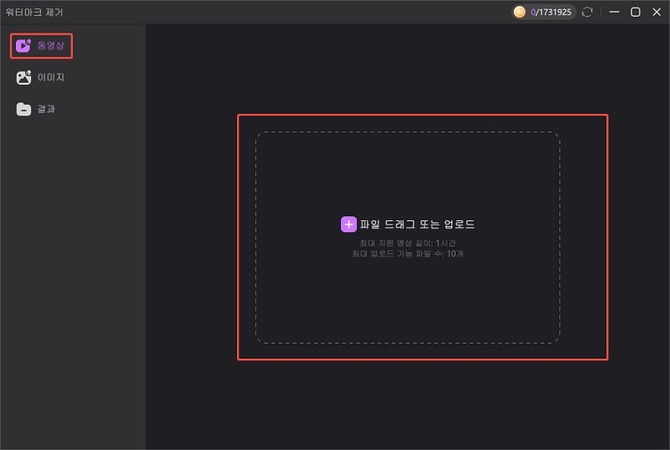Minimize the watermark remover window

coord(613,12)
